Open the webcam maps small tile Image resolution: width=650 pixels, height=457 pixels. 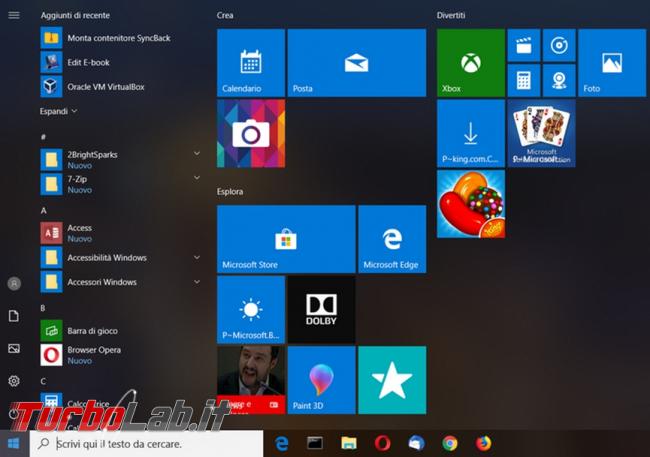(559, 80)
